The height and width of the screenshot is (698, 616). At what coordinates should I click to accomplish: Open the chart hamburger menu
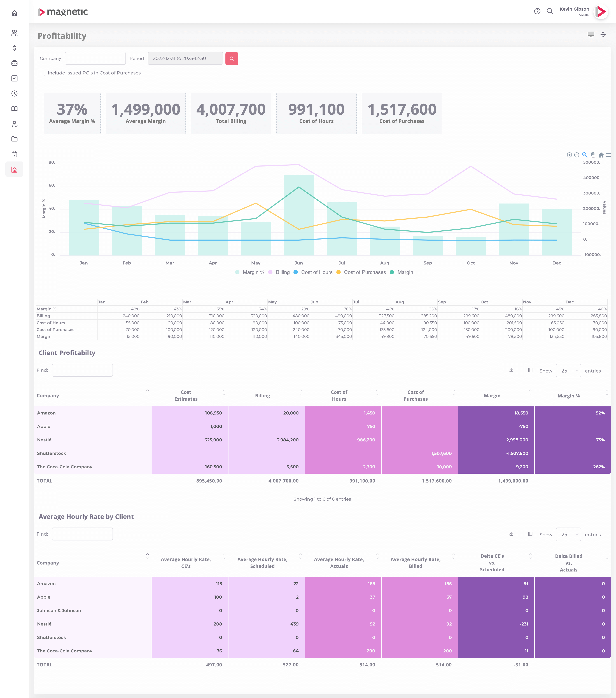tap(608, 155)
